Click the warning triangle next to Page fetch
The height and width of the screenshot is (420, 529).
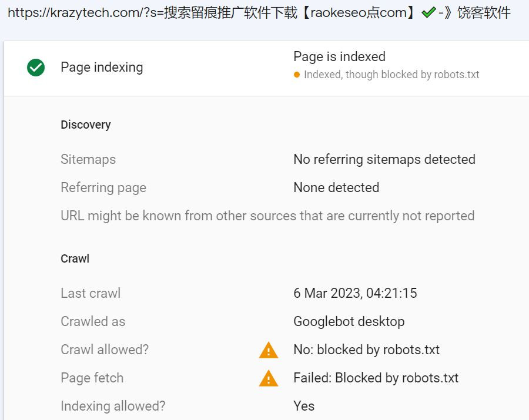coord(268,379)
